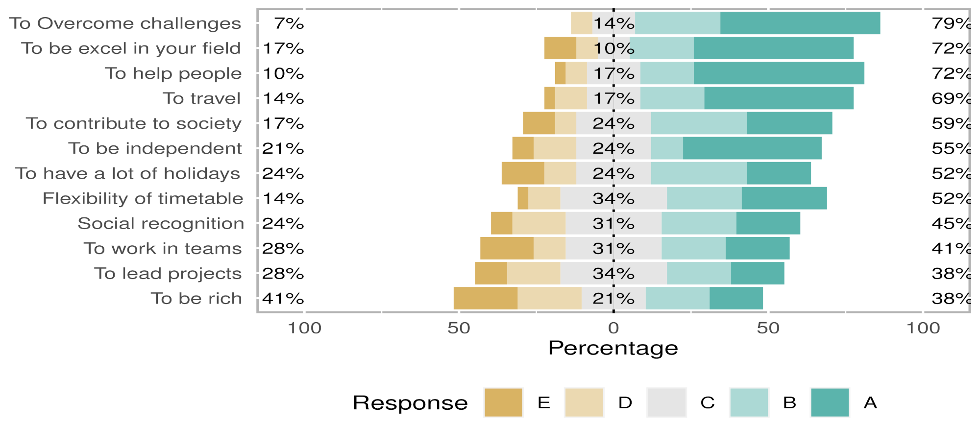The width and height of the screenshot is (980, 423).
Task: Click the dark gold E segment for 'To be rich'
Action: point(486,299)
